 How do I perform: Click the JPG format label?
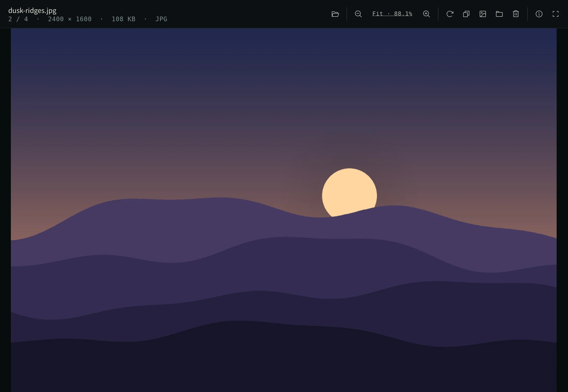161,19
